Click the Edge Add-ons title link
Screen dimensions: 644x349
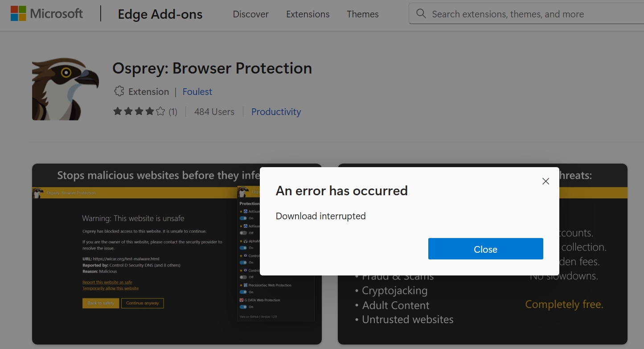[x=160, y=14]
